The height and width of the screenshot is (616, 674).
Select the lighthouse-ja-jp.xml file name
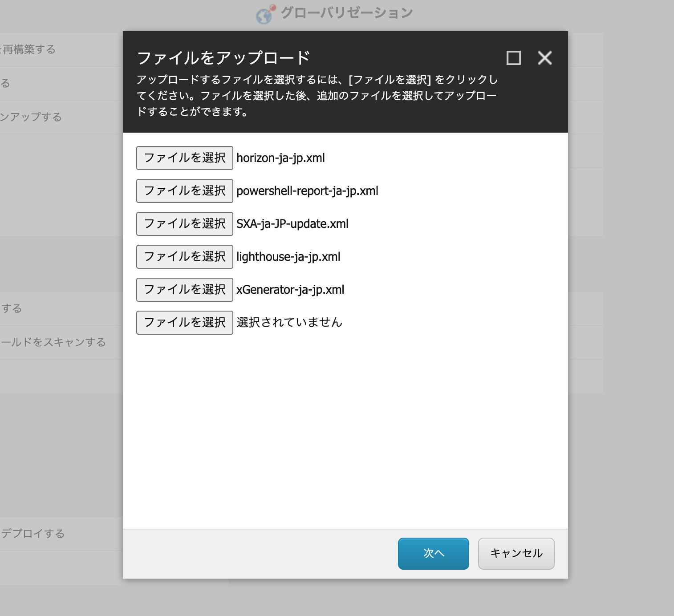point(288,257)
